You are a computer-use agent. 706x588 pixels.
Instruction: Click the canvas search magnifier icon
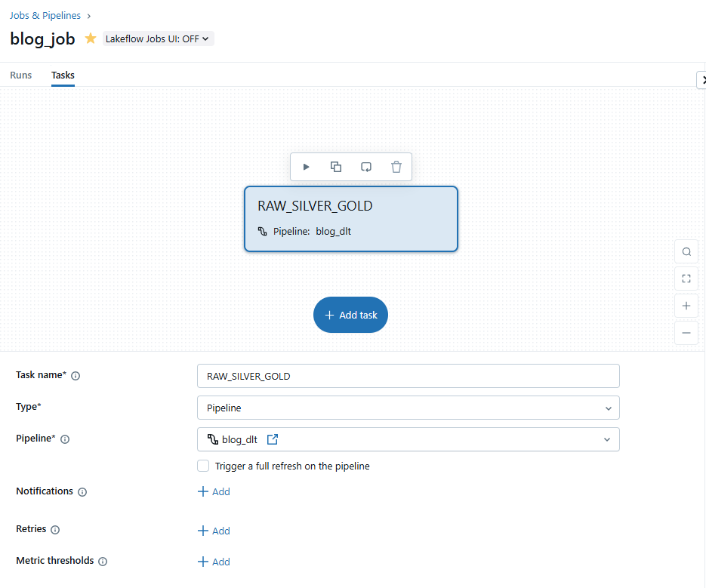(686, 251)
